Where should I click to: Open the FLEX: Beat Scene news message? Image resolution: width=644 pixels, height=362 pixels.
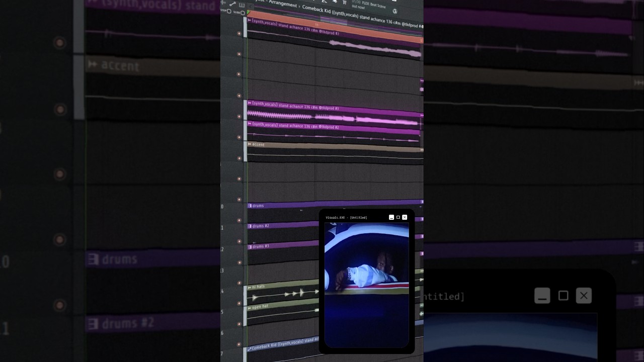368,5
